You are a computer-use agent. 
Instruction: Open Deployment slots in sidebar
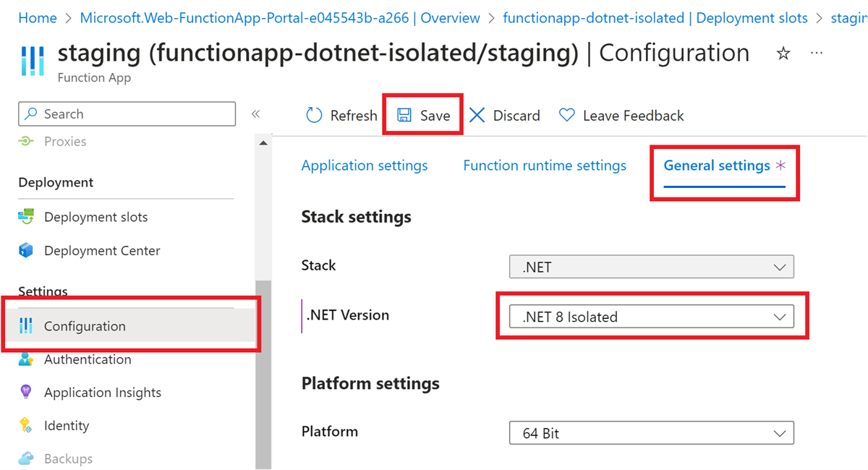click(95, 217)
